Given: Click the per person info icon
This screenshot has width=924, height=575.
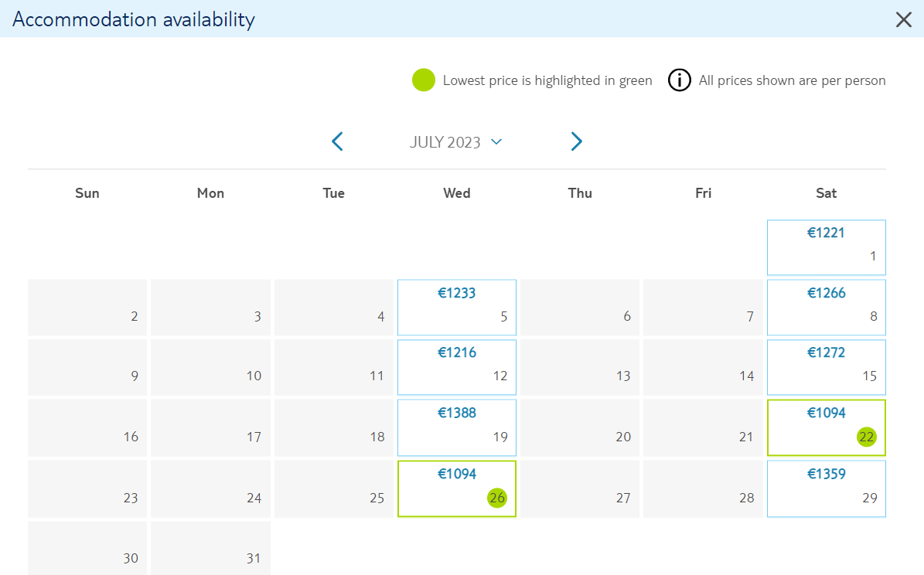Looking at the screenshot, I should click(x=679, y=80).
